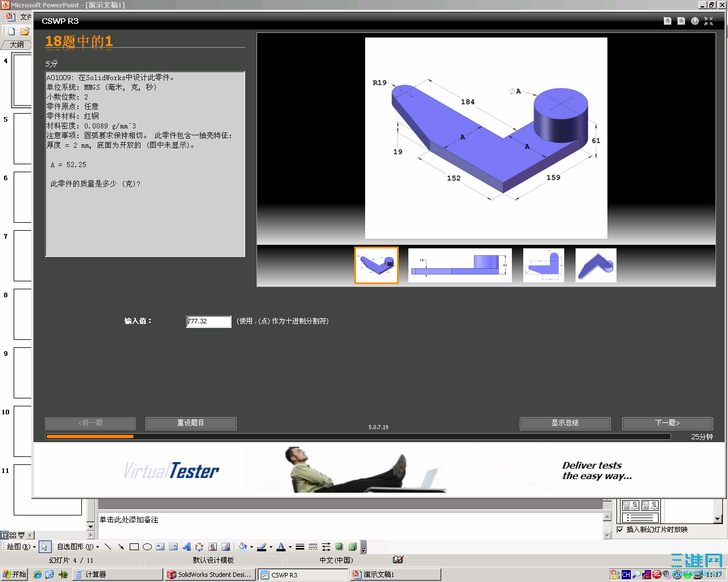
Task: Open the Draw (绘图) dropdown menu
Action: (x=21, y=547)
